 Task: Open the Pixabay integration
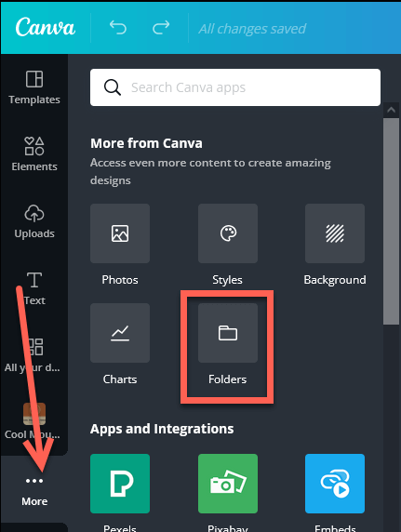[x=228, y=484]
